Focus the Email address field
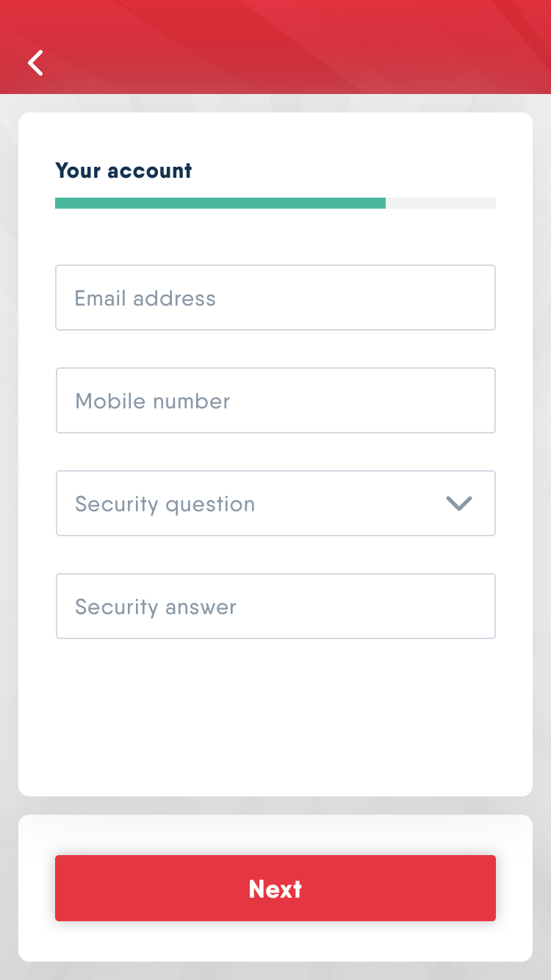 pos(275,298)
